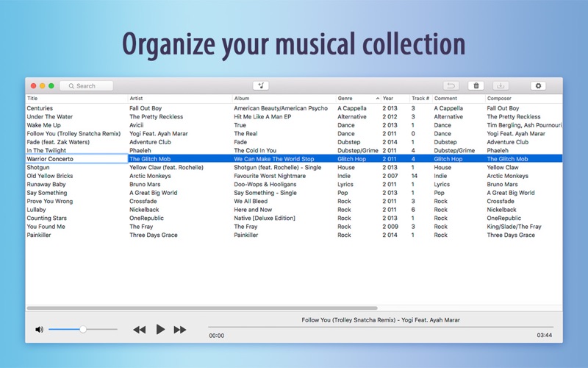This screenshot has width=588, height=368.
Task: Sort by the Album column header
Action: (284, 99)
